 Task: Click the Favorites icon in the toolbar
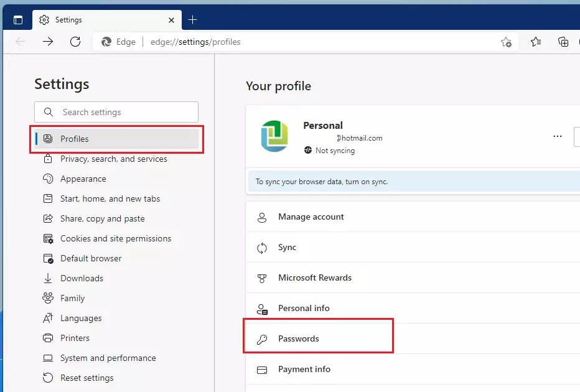pyautogui.click(x=536, y=42)
